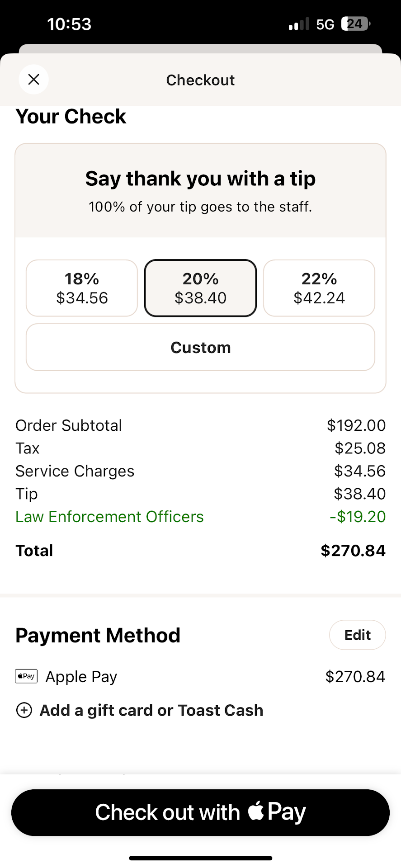Close the Checkout sheet with X

pos(34,80)
